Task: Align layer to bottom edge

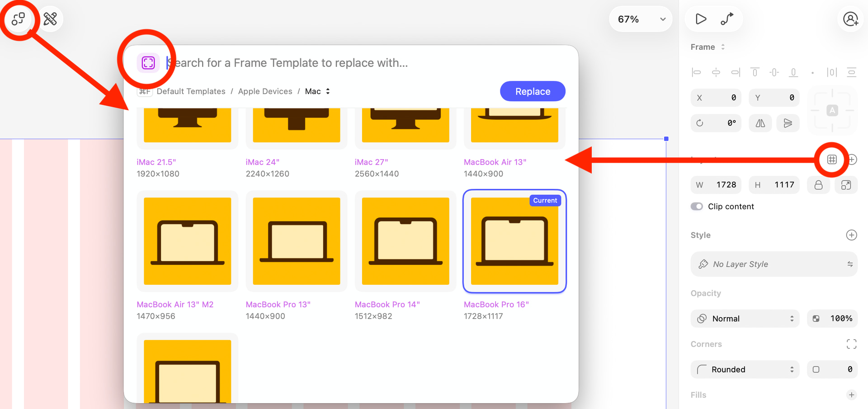Action: coord(793,72)
